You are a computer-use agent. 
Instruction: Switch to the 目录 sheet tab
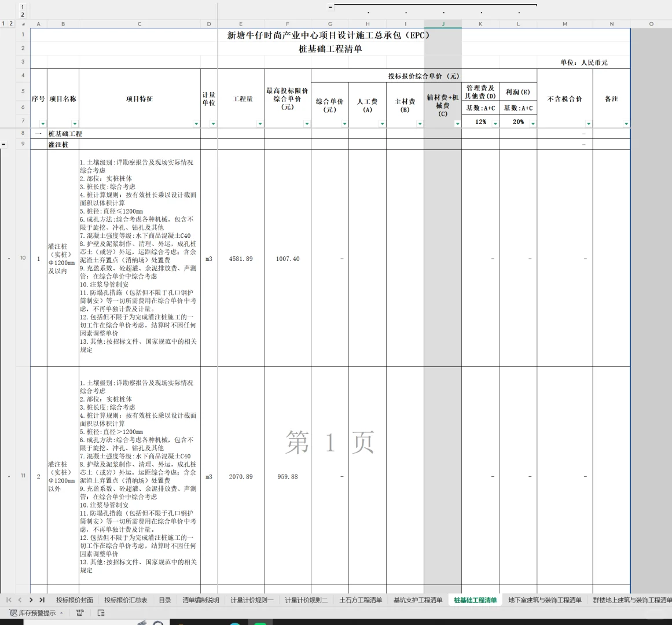166,600
